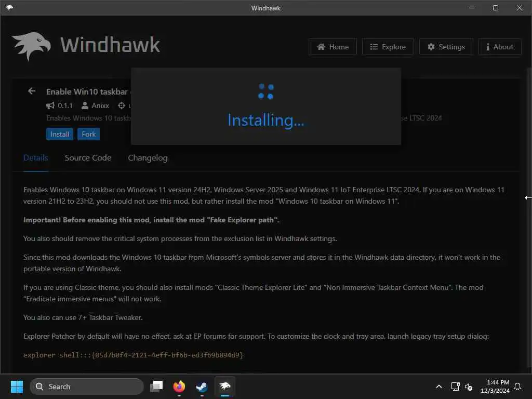Click the author user icon next to Anixx
532x399 pixels.
85,105
